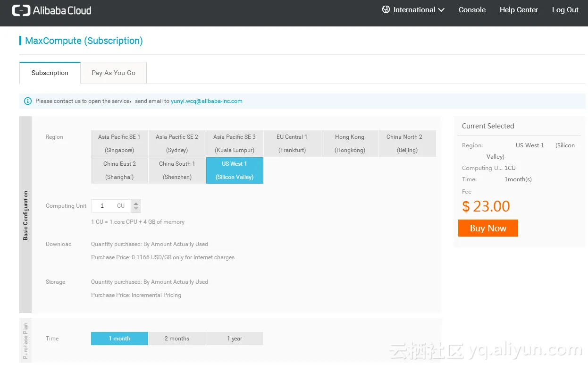This screenshot has height=365, width=588.
Task: Click the globe icon beside International
Action: coord(386,10)
